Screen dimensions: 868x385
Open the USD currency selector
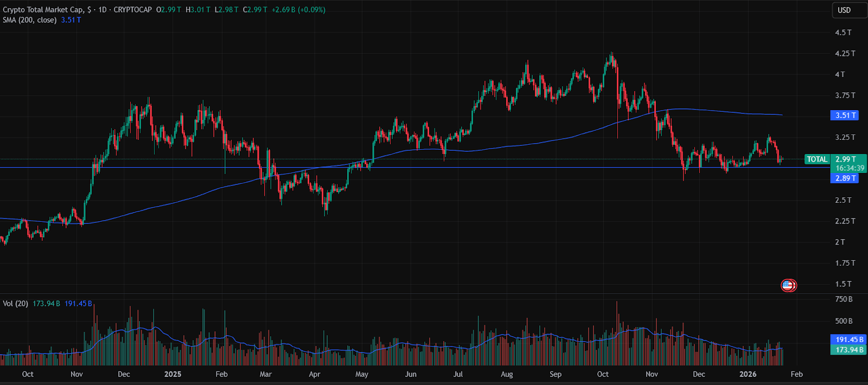[x=850, y=10]
